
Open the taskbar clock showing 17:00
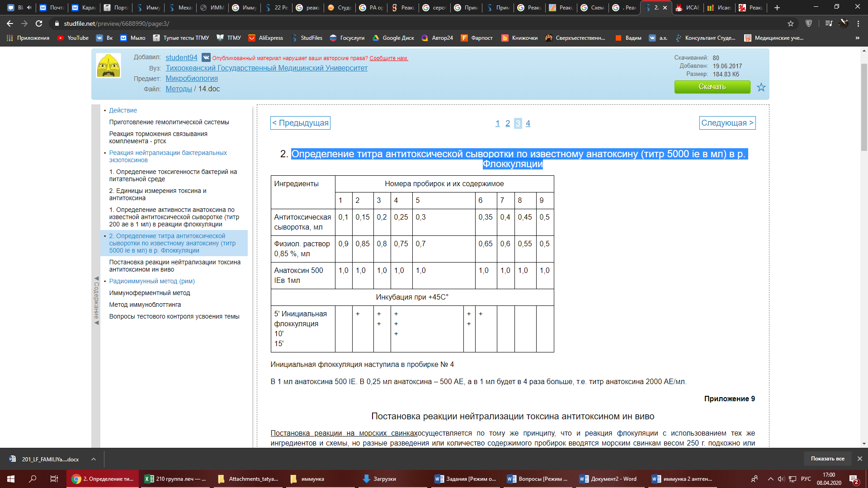pyautogui.click(x=829, y=479)
